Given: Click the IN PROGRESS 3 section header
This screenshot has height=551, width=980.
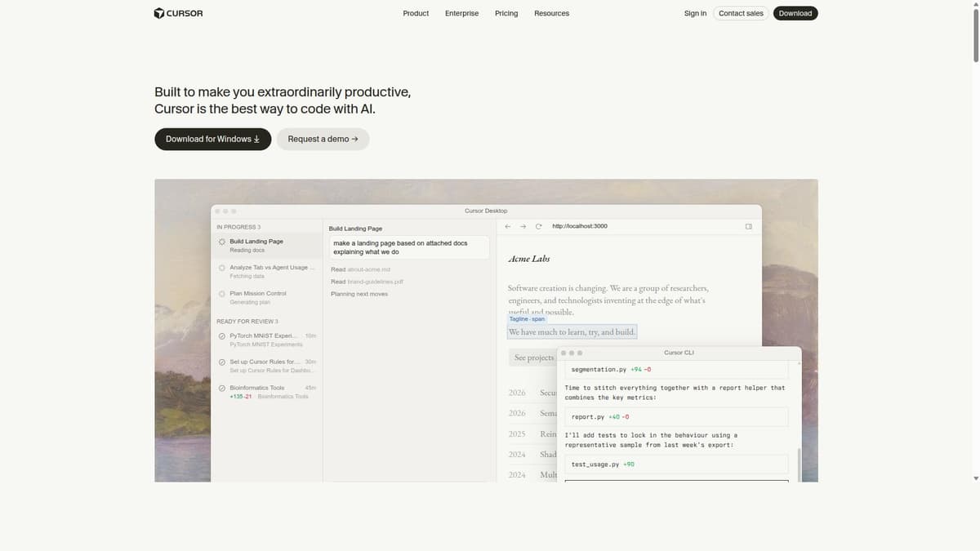Looking at the screenshot, I should coord(238,227).
